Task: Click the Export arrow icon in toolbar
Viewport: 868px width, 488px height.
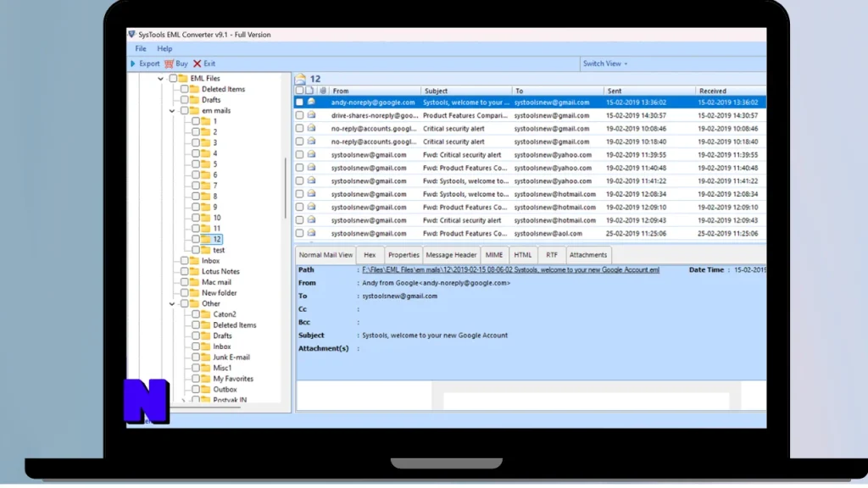Action: click(133, 64)
